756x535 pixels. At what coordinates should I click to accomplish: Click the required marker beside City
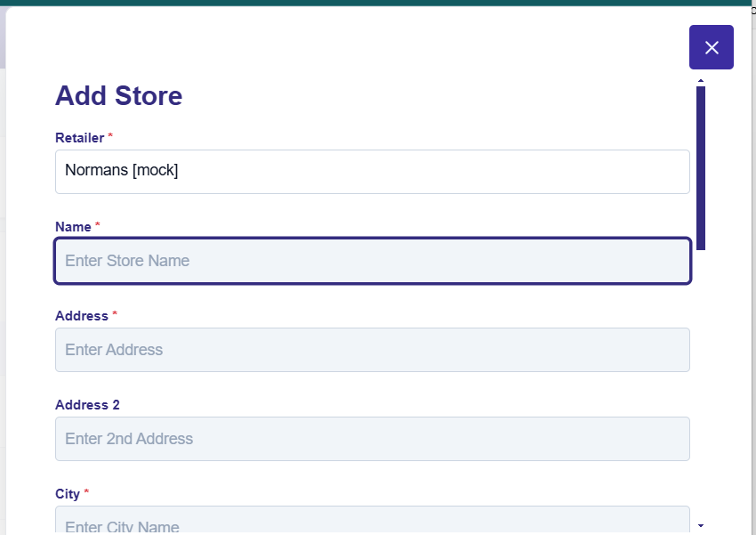(87, 493)
